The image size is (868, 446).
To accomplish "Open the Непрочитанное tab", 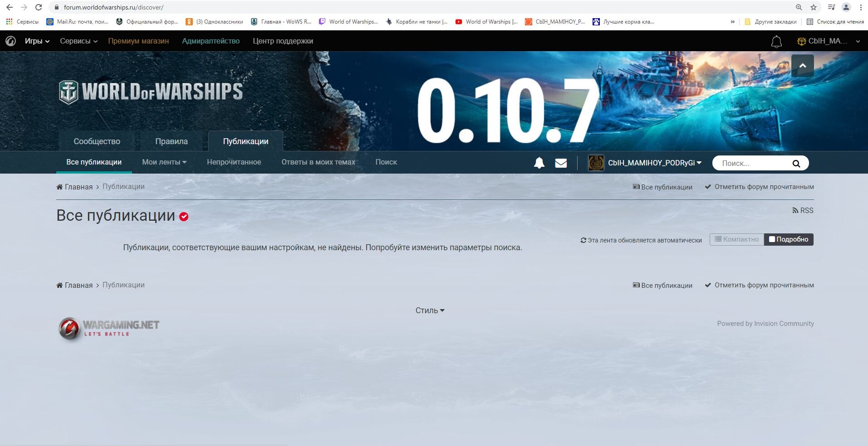I will click(234, 162).
